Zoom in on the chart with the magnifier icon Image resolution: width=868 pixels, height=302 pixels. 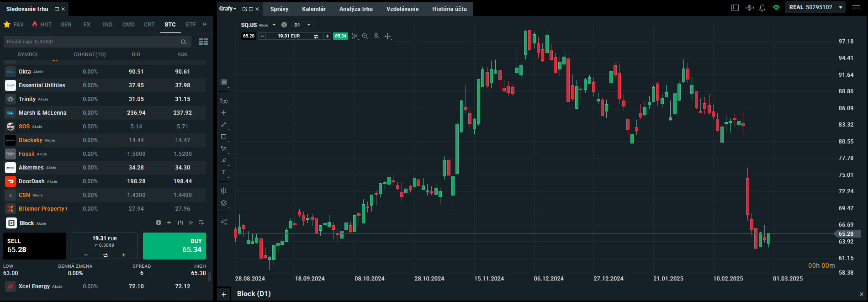pyautogui.click(x=376, y=36)
